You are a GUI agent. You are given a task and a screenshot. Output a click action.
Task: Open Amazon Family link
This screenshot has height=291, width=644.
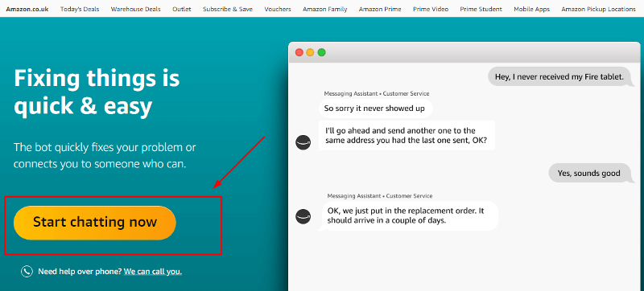[x=325, y=9]
